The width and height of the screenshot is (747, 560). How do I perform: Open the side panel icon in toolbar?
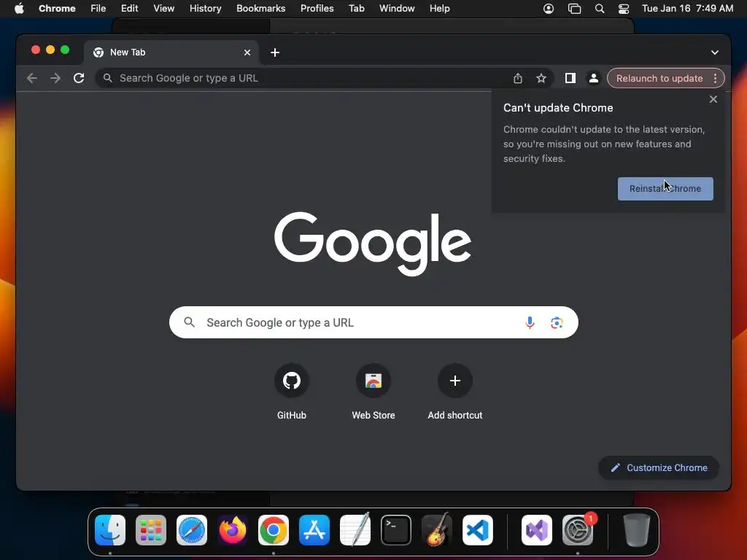pos(570,78)
